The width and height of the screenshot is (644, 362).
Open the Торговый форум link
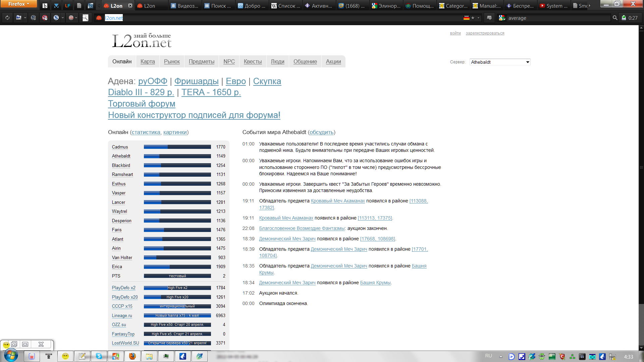tap(142, 104)
